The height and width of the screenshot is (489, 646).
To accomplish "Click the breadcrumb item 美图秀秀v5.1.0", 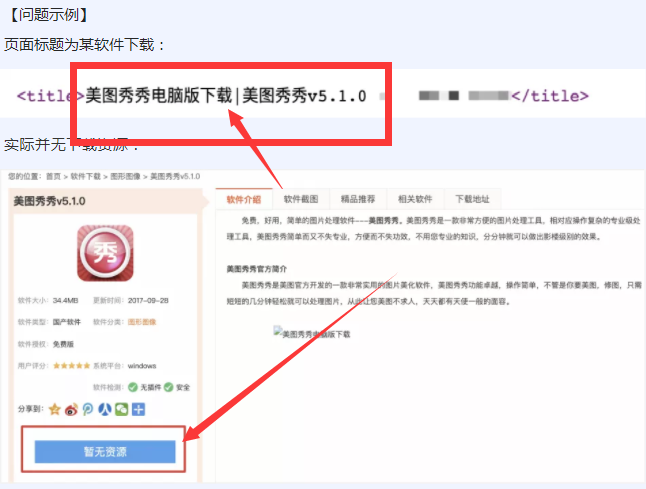I will [x=175, y=176].
